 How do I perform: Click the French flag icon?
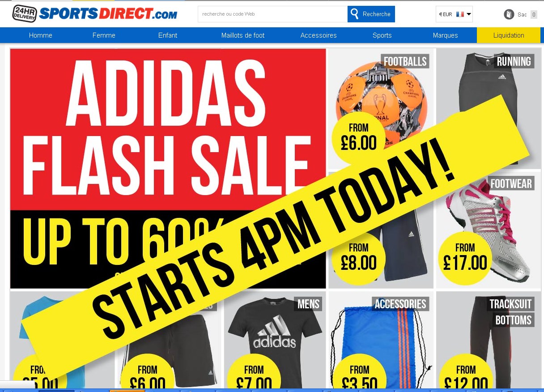pyautogui.click(x=460, y=14)
